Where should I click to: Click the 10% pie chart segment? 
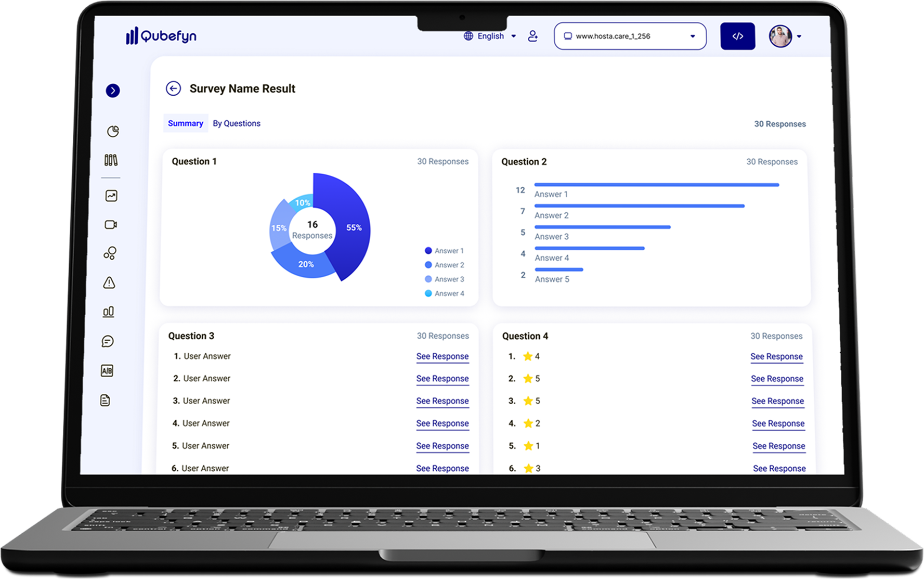(302, 202)
